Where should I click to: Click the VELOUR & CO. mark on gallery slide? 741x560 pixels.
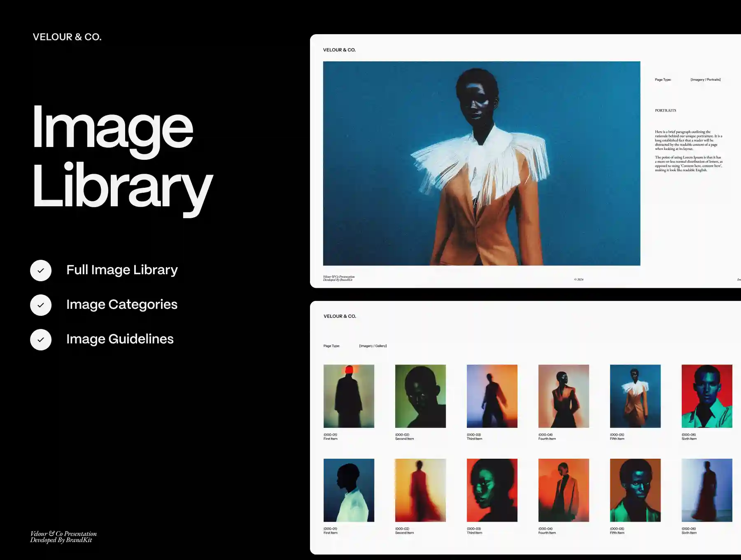[x=340, y=316]
